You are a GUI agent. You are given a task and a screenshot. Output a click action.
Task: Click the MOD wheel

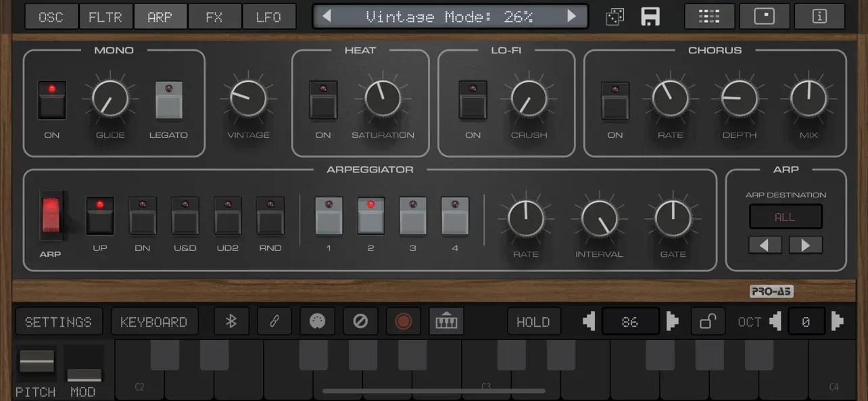pyautogui.click(x=84, y=363)
